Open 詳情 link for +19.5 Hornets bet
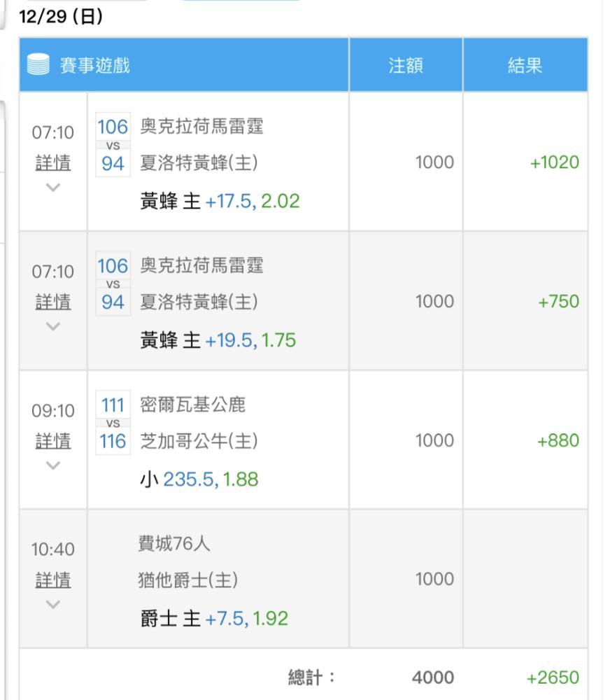The width and height of the screenshot is (610, 700). (53, 302)
